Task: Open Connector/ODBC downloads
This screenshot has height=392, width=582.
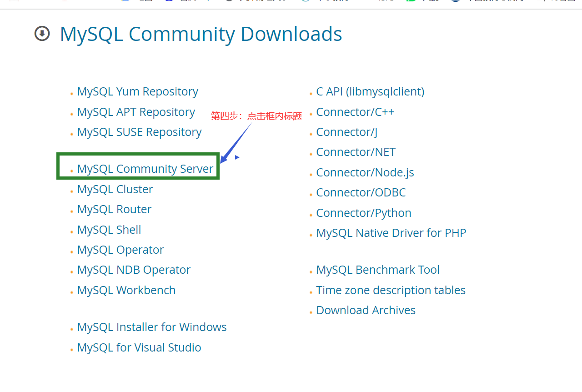Action: [361, 192]
